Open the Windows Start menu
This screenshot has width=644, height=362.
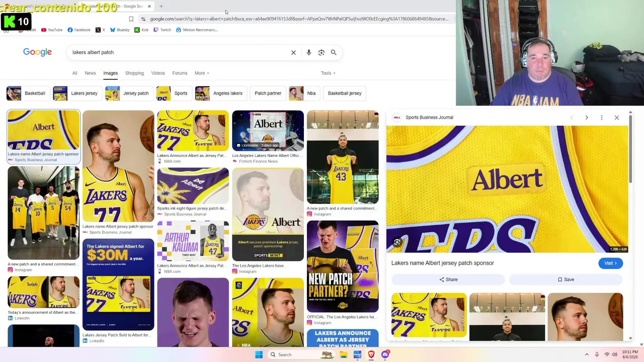pos(259,354)
